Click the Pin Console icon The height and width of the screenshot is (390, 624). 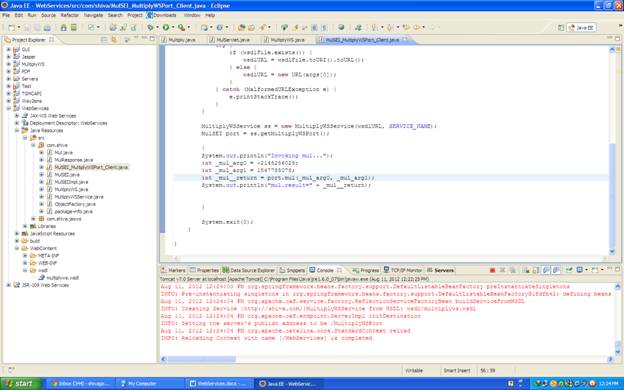point(569,270)
